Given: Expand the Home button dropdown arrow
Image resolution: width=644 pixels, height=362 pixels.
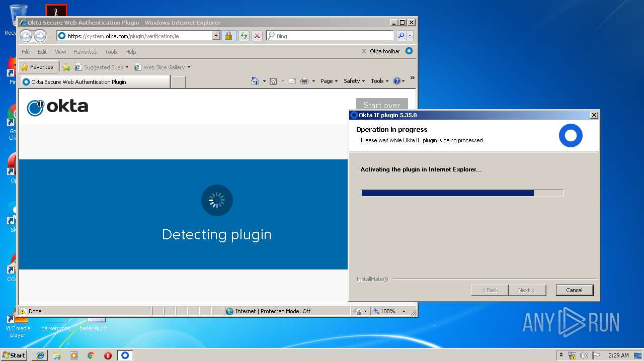Looking at the screenshot, I should 264,81.
